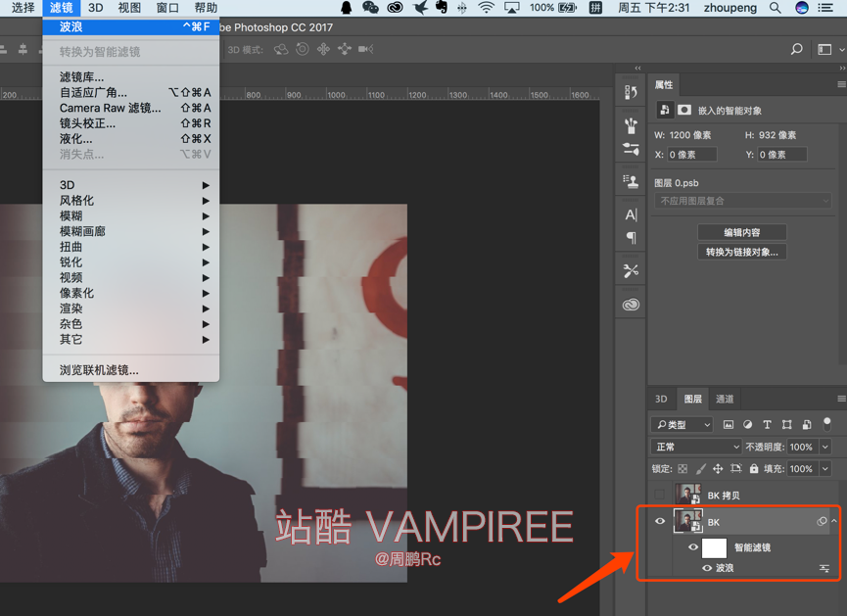Filter layers by adjustment layers icon
This screenshot has height=616, width=847.
(x=747, y=425)
